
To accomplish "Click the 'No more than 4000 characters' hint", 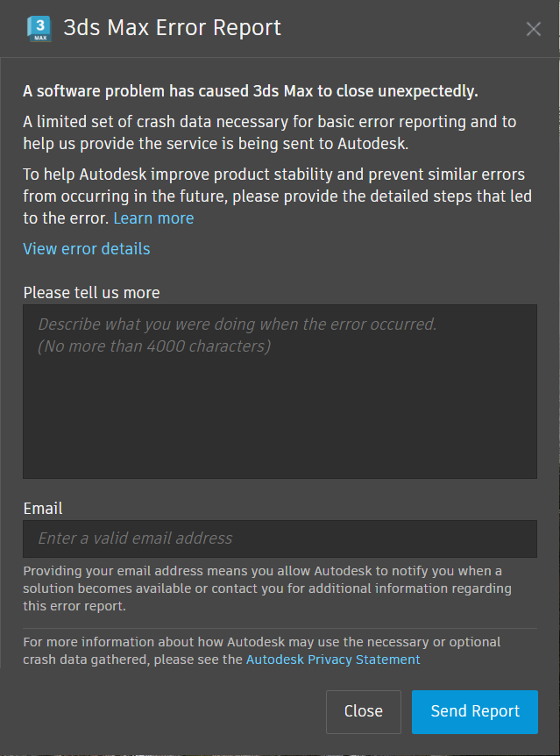I will (x=154, y=346).
